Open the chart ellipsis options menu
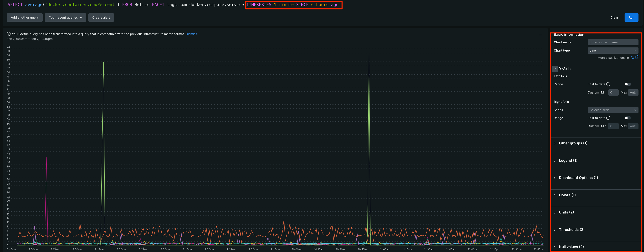This screenshot has height=252, width=644. 540,35
